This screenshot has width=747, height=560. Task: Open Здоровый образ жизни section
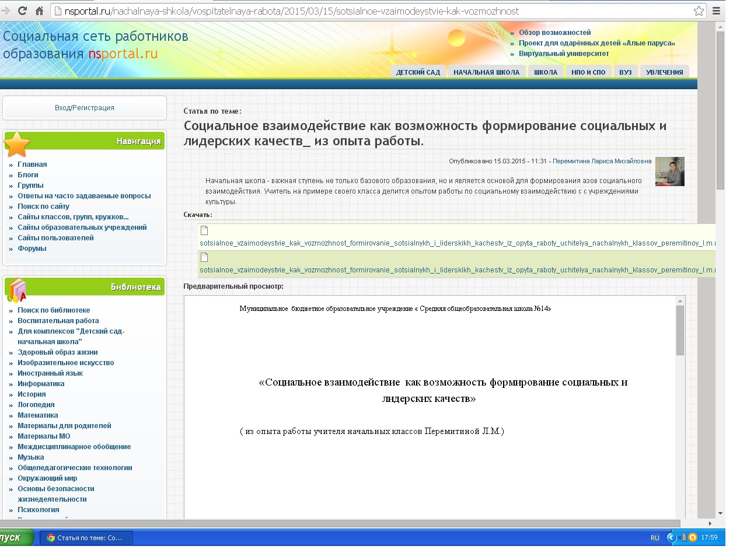pos(58,352)
